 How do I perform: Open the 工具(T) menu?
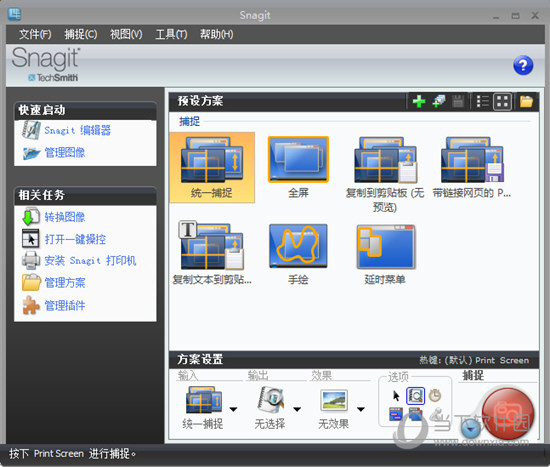[171, 34]
